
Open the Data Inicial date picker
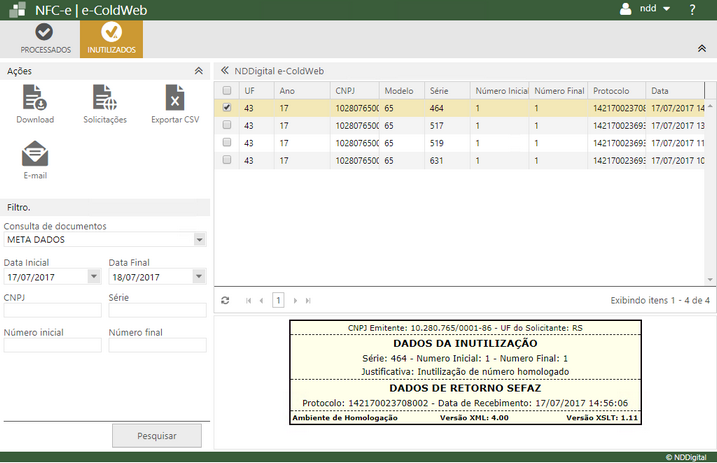(94, 276)
